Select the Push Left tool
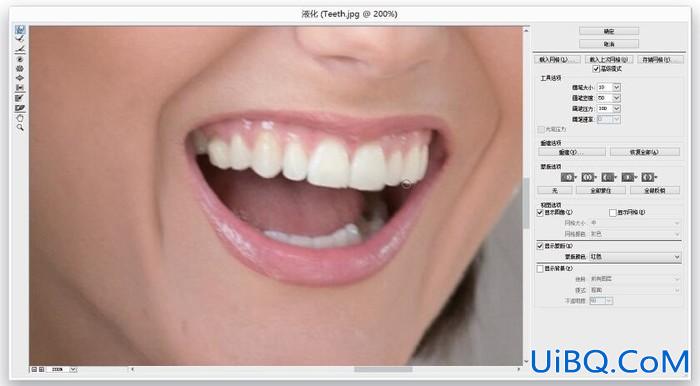Viewport: 700px width, 386px height. (x=20, y=88)
